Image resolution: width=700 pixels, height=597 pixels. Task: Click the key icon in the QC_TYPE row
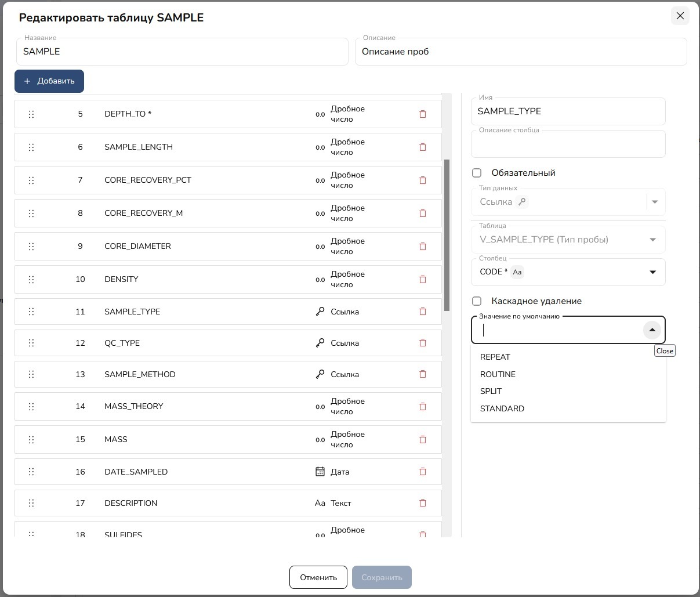[320, 343]
